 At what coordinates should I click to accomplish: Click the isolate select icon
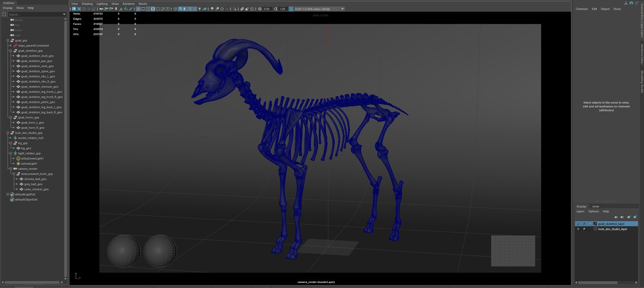pyautogui.click(x=234, y=9)
